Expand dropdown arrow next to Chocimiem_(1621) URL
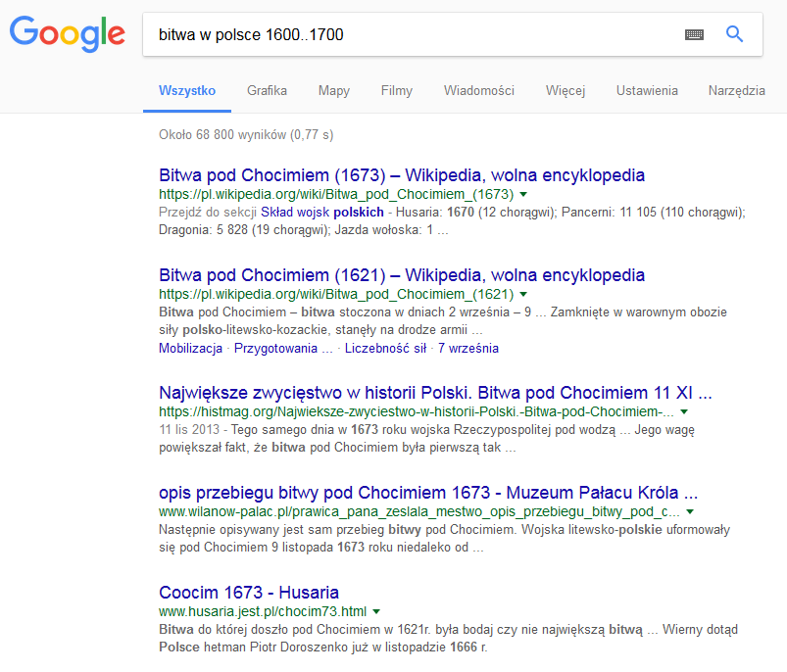The width and height of the screenshot is (787, 672). click(523, 294)
